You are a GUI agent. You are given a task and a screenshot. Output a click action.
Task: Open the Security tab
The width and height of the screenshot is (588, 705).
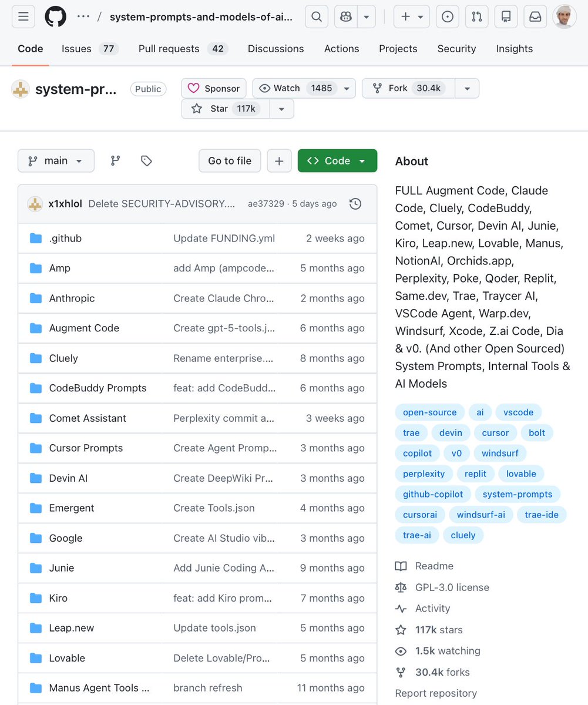(x=456, y=49)
